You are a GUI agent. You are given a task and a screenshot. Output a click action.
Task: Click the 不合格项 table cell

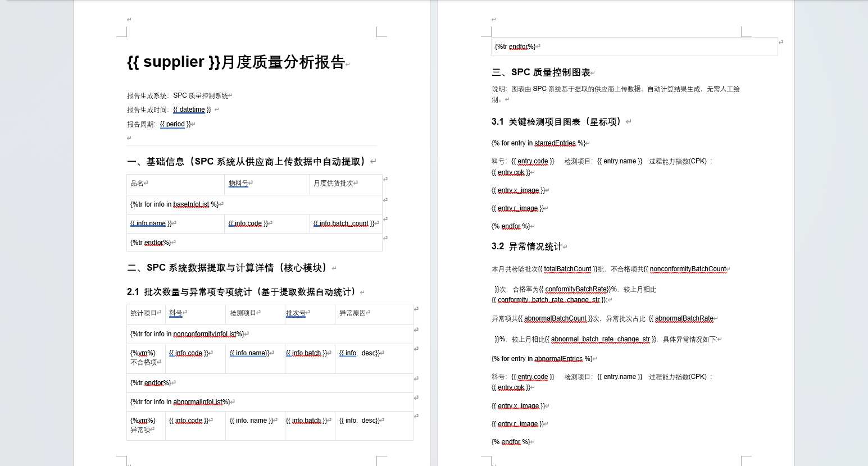pos(144,363)
